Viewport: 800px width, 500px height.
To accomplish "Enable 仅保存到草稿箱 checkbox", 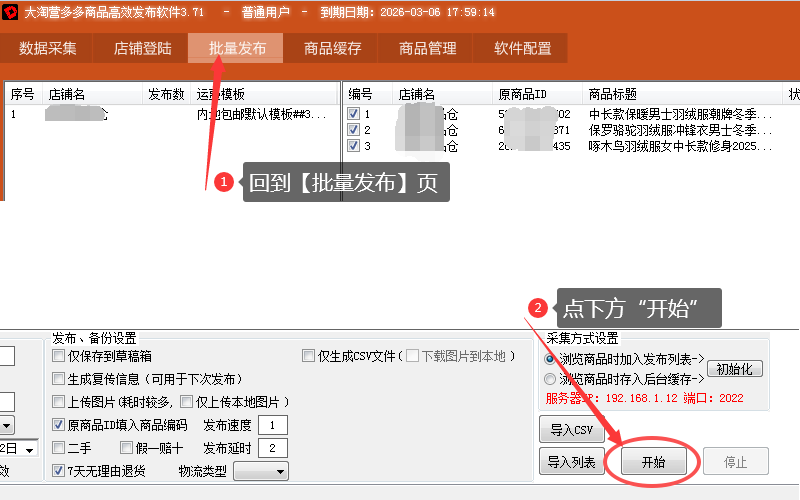I will click(x=59, y=356).
